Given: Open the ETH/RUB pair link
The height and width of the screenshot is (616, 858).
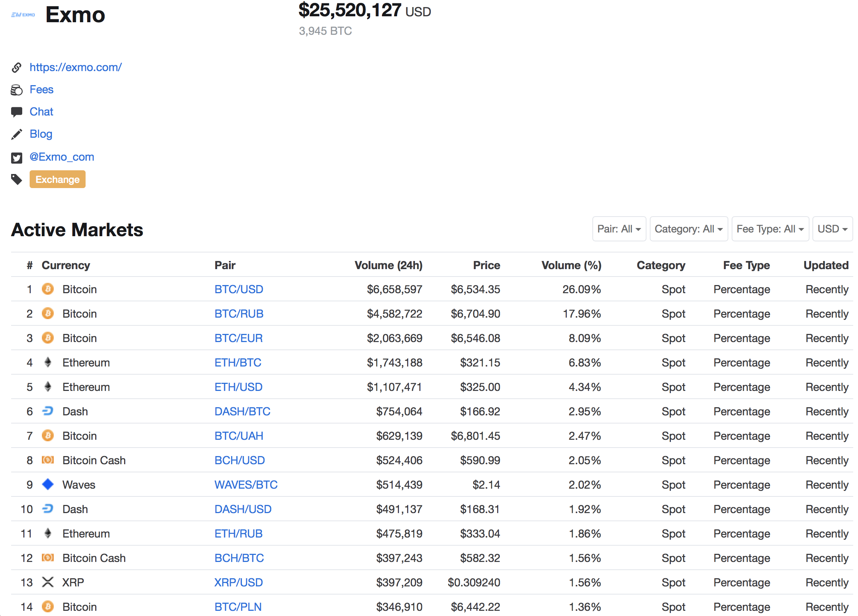Looking at the screenshot, I should tap(238, 533).
